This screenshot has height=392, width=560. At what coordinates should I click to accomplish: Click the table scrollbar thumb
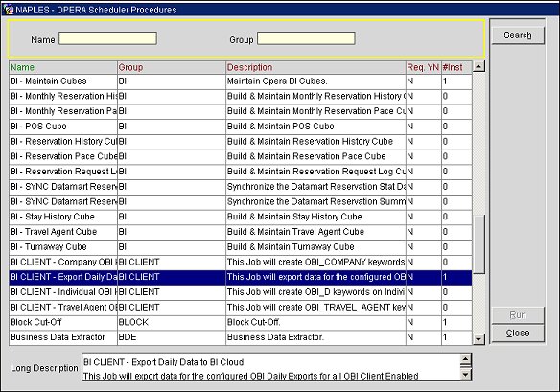tap(478, 244)
